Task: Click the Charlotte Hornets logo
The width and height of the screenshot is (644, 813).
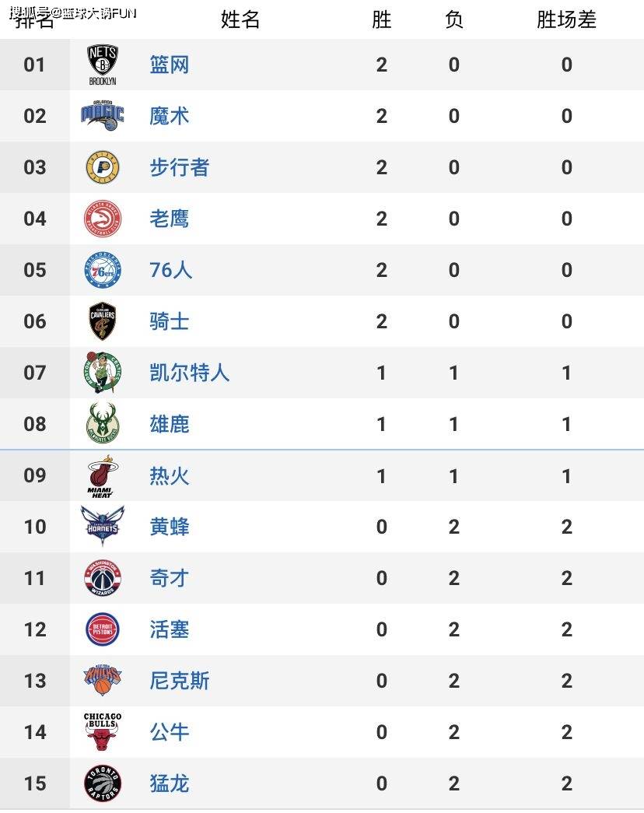Action: tap(103, 526)
